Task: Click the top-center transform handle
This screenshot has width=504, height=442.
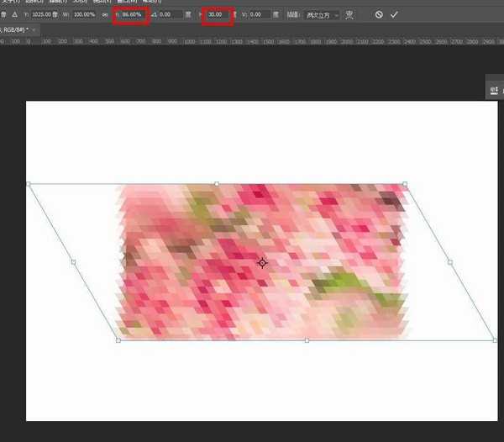Action: [x=217, y=184]
